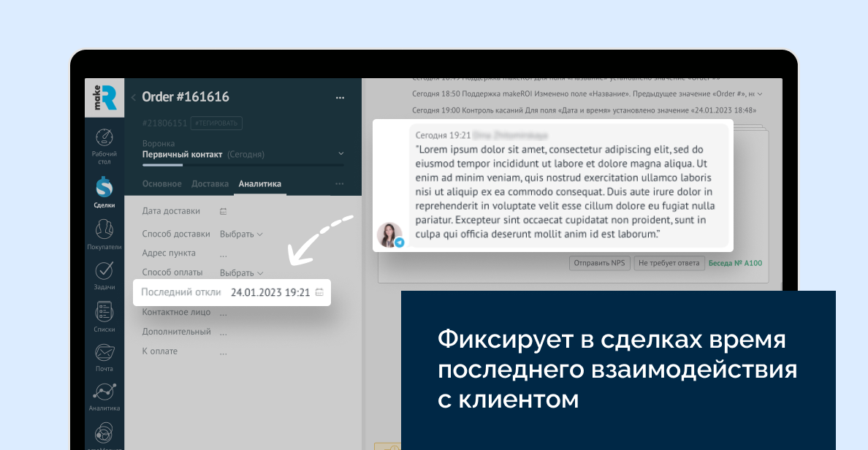
Task: Click the Адрес пункта empty value field
Action: [x=223, y=255]
